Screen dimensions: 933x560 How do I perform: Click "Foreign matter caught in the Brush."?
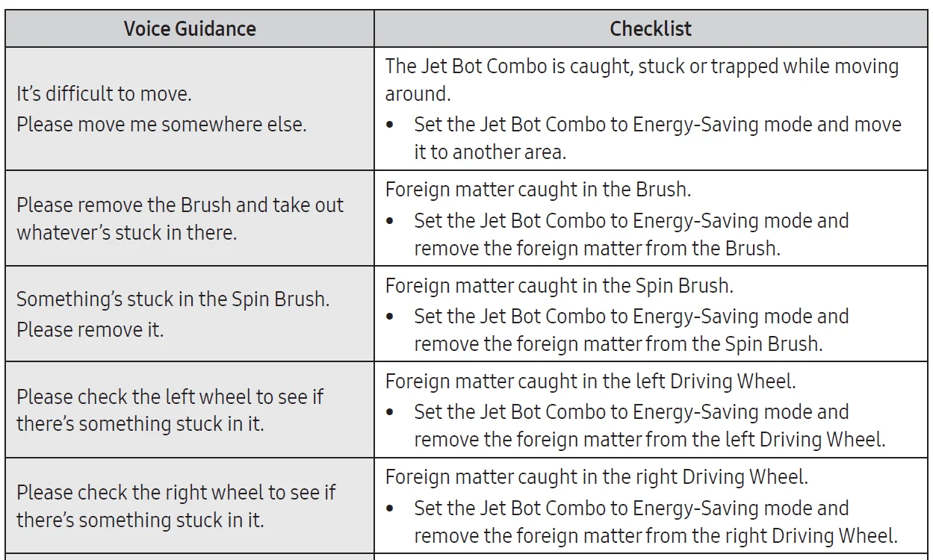[538, 190]
